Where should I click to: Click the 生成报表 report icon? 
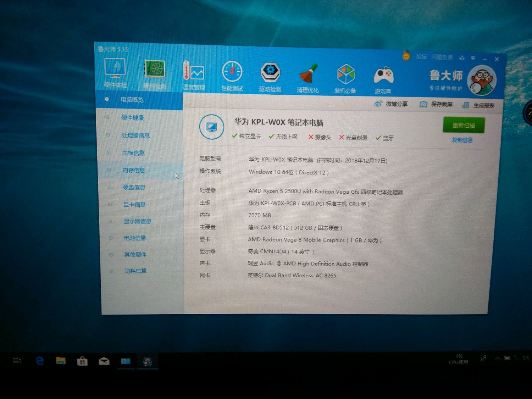click(x=466, y=105)
